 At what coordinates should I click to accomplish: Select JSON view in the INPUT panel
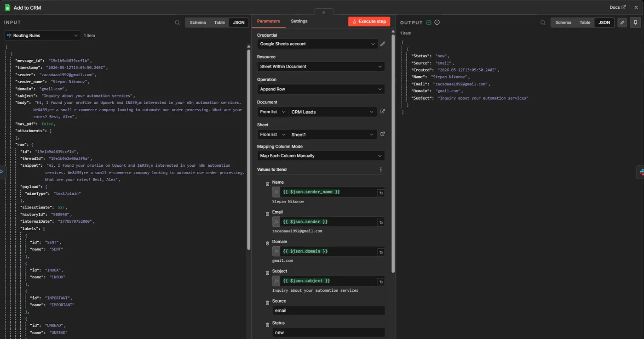click(x=239, y=23)
